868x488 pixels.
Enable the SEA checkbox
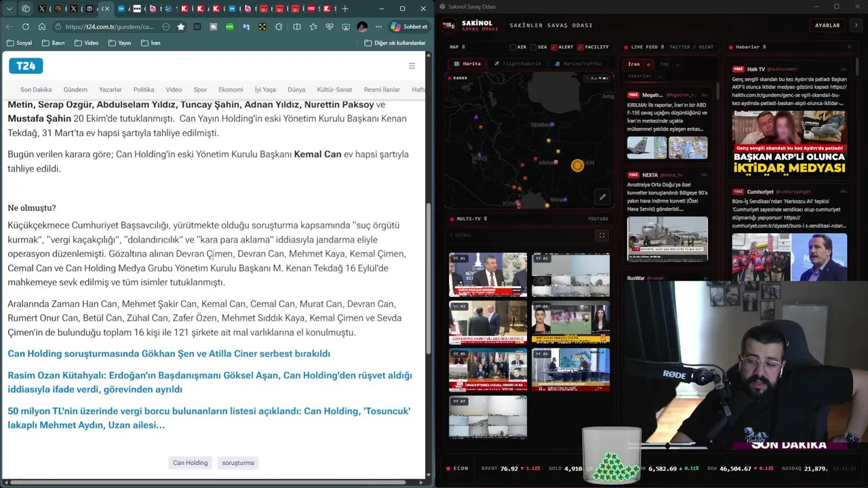pos(533,47)
